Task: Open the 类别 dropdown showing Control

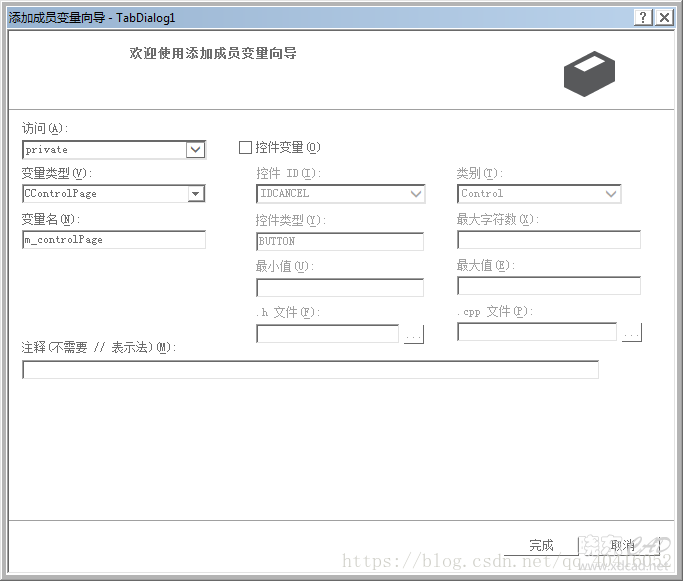Action: pyautogui.click(x=539, y=194)
